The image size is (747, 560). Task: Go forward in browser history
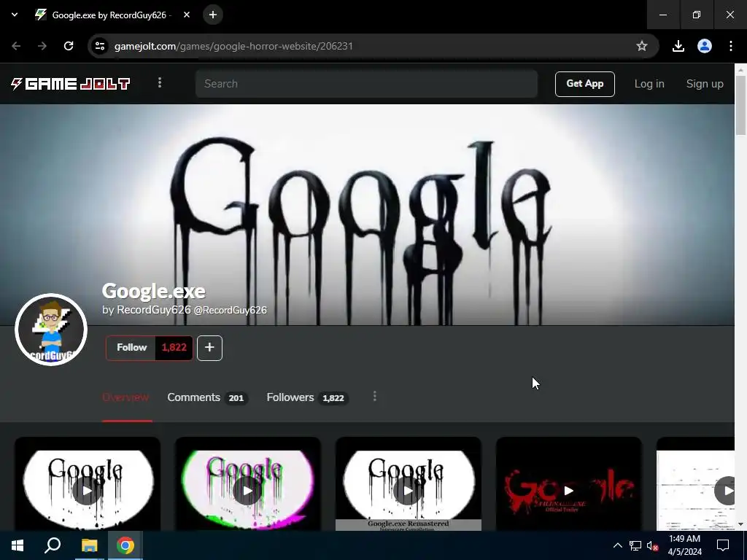[x=42, y=46]
